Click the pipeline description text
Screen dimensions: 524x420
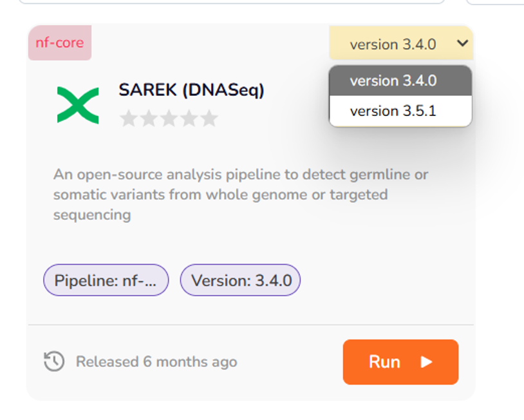[241, 194]
